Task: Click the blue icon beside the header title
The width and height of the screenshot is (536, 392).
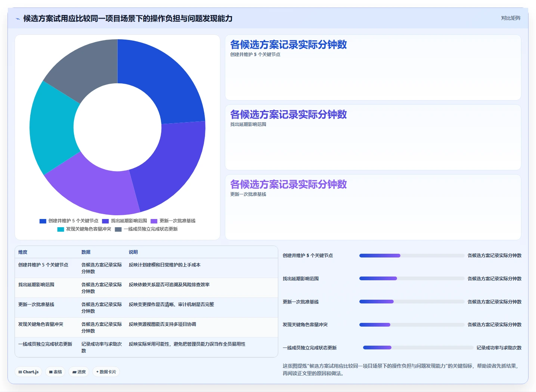Action: click(18, 19)
